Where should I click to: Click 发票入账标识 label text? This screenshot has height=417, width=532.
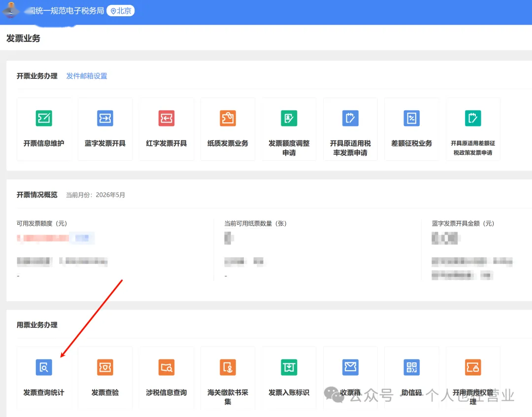[289, 392]
